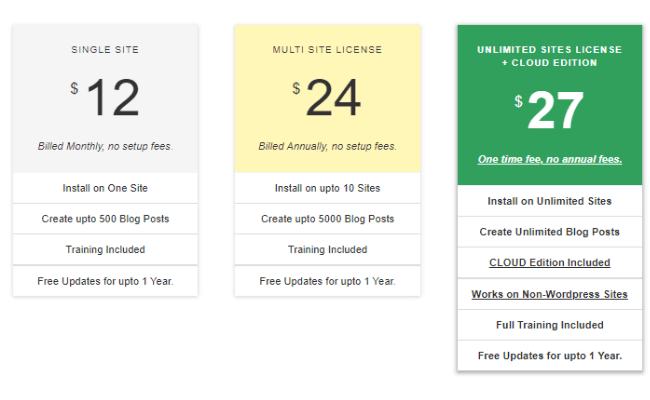Click the $12 price in Single Site
Screen dimensions: 650x400
click(105, 97)
